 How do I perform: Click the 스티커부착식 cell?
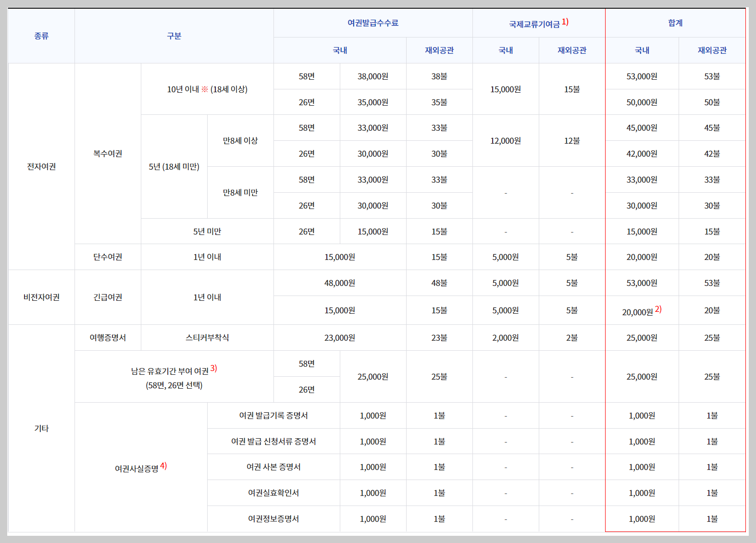click(207, 338)
